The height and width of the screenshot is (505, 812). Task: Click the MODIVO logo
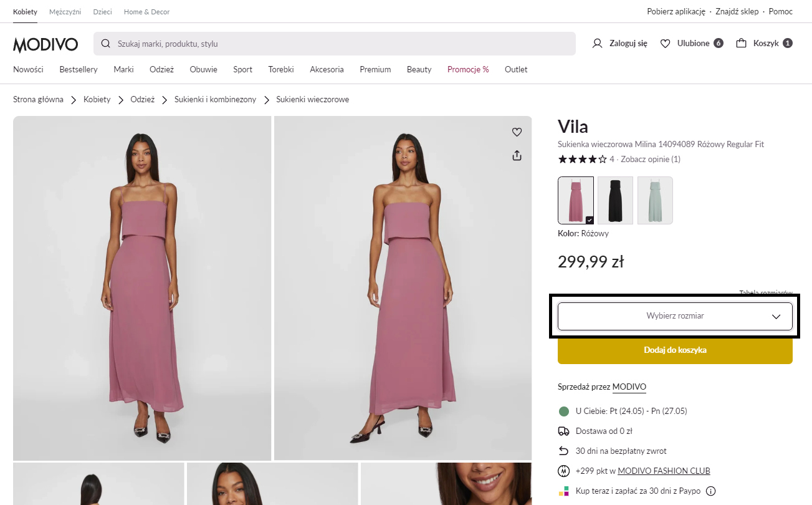tap(45, 44)
